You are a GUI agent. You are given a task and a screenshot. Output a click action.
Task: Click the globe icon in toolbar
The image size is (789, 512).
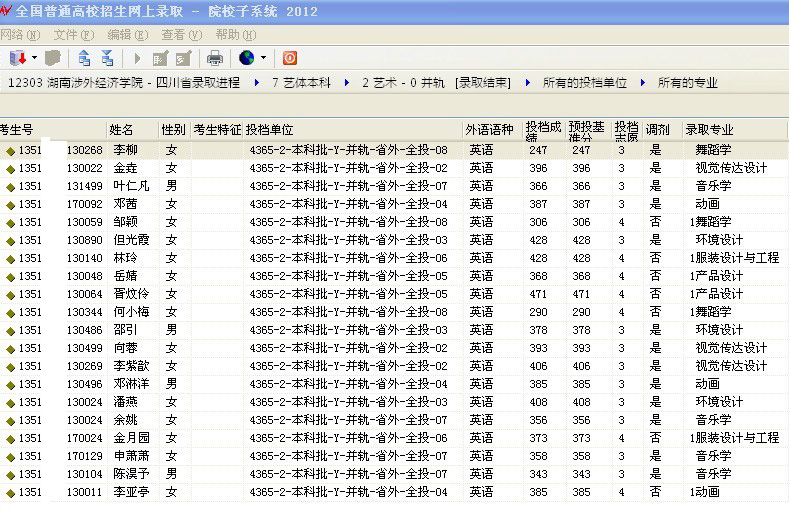247,58
